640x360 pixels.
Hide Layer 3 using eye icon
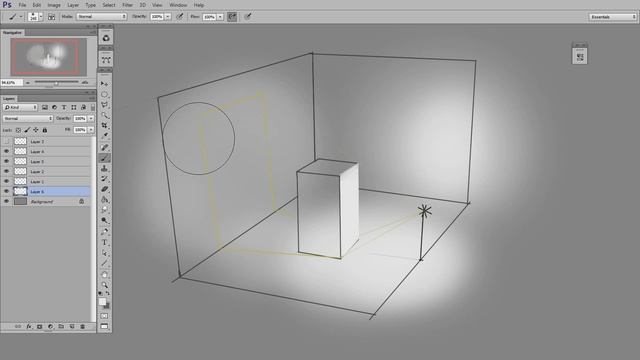pyautogui.click(x=6, y=162)
